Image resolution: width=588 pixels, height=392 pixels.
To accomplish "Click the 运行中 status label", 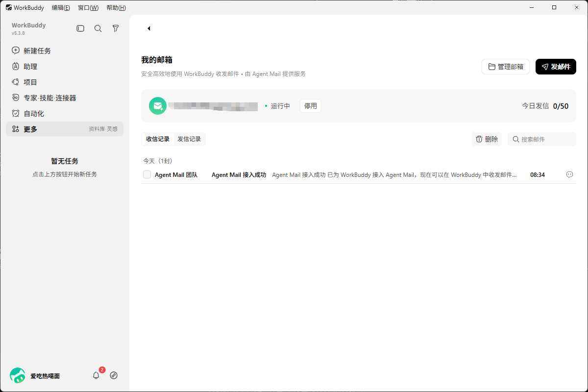I will (280, 106).
